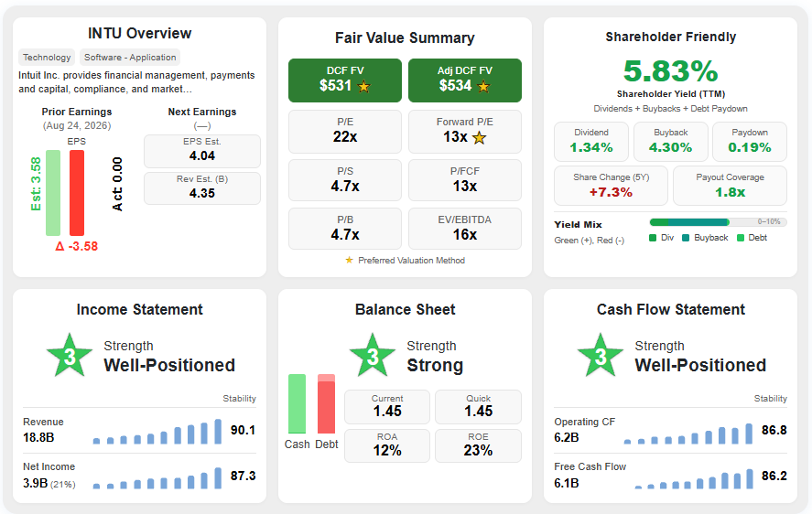
Task: Click the red actual EPS bar
Action: [x=77, y=193]
